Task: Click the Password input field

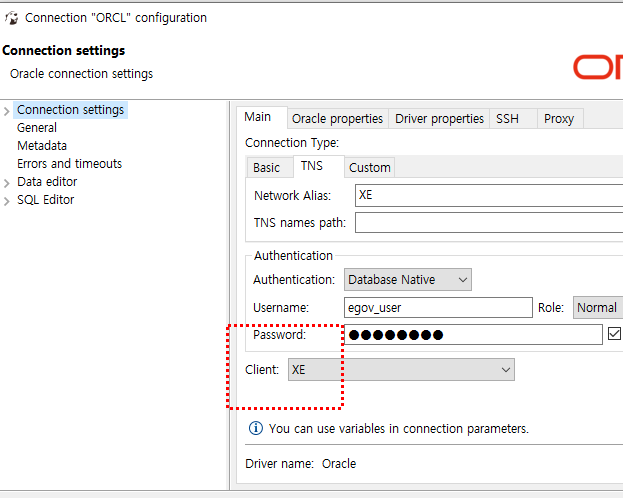Action: (473, 334)
